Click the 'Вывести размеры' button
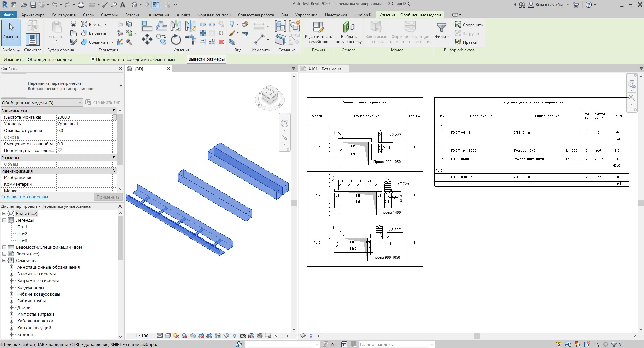 pos(206,59)
